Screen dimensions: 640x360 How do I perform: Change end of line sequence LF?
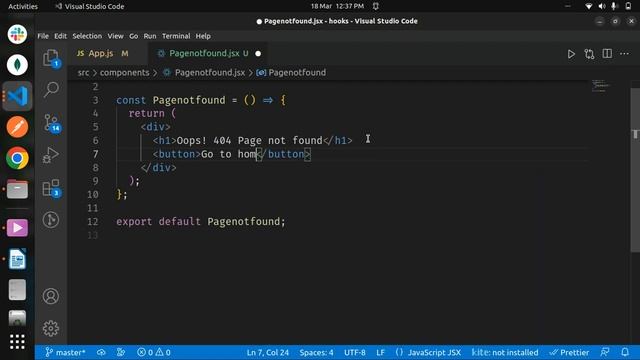380,352
